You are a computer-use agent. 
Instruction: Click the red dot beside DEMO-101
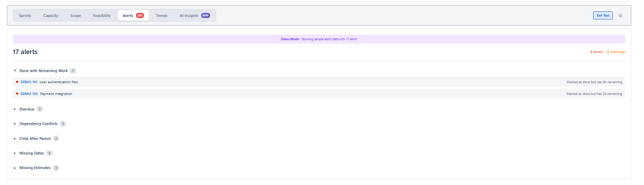point(17,82)
